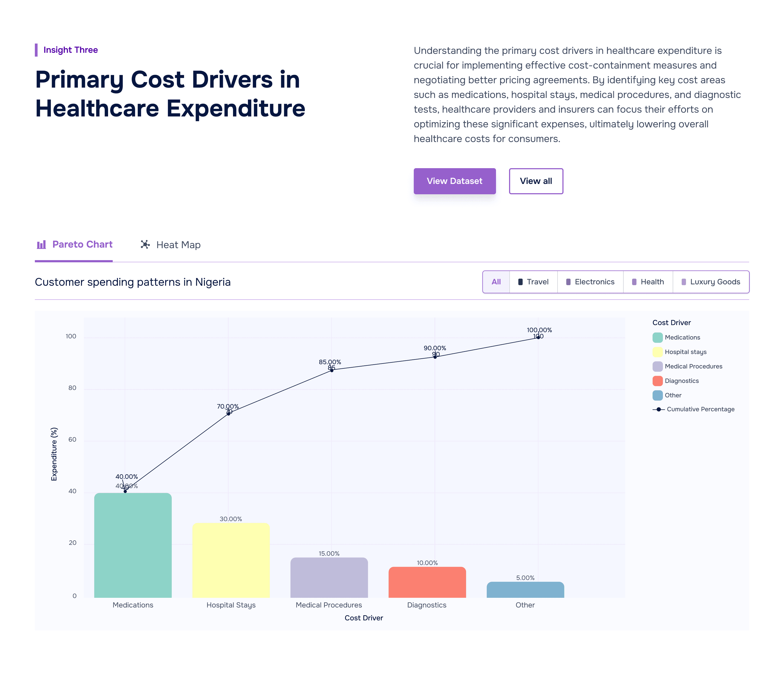Click the Other blue legend swatch
Image resolution: width=784 pixels, height=674 pixels.
(657, 395)
